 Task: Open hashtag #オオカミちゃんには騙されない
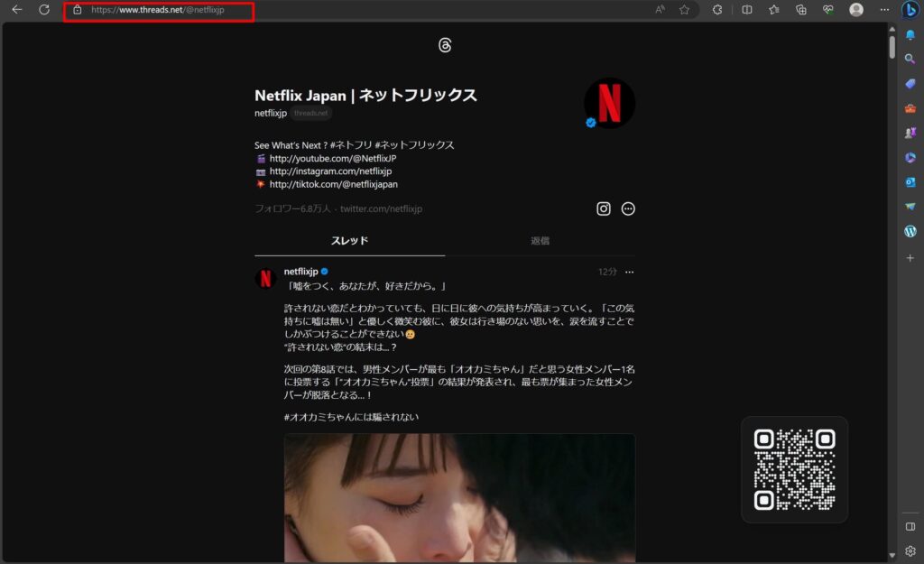pos(351,417)
